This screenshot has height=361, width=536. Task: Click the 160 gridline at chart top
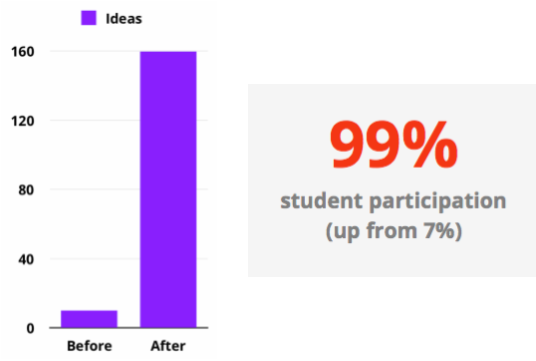click(95, 51)
